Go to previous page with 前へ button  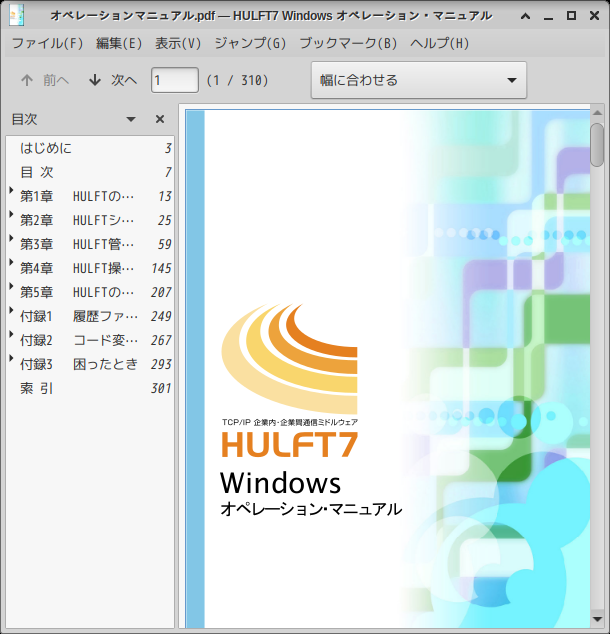pos(45,80)
